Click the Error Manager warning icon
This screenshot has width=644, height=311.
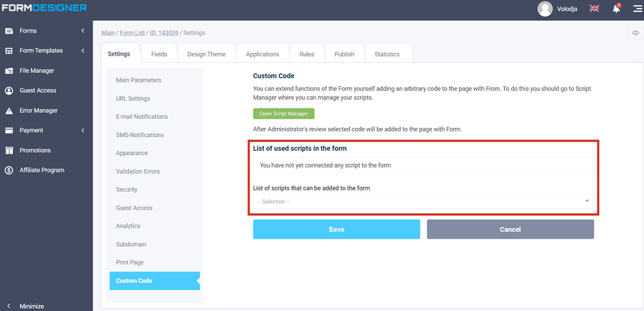point(9,111)
